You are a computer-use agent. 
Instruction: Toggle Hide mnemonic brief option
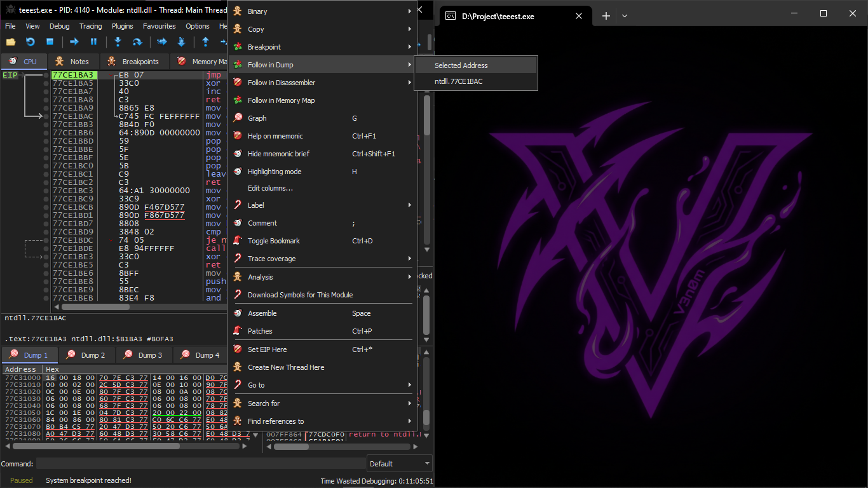pos(278,154)
